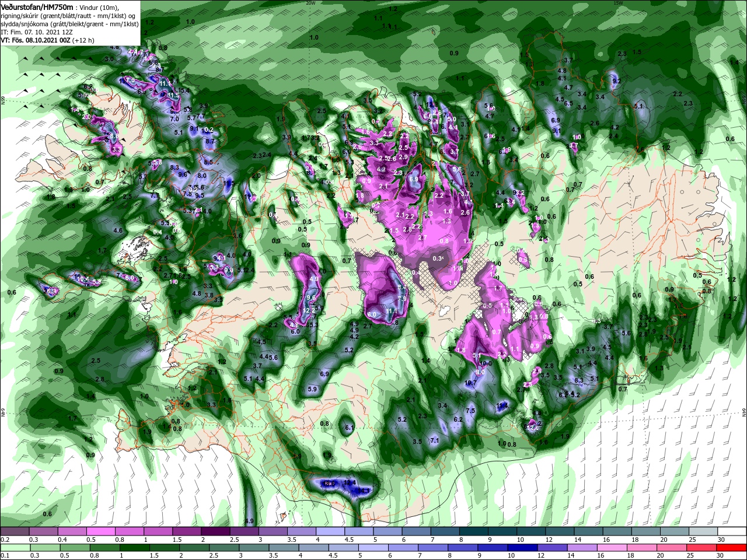Click the '10.7' precipitation value on the map

(x=470, y=383)
